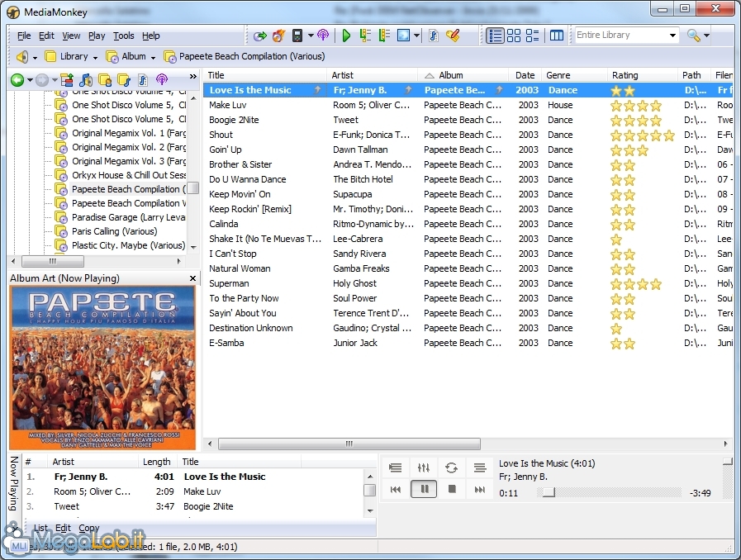Click the Artist node icon in tree toolbar
Screen dimensions: 741x560
(x=105, y=80)
